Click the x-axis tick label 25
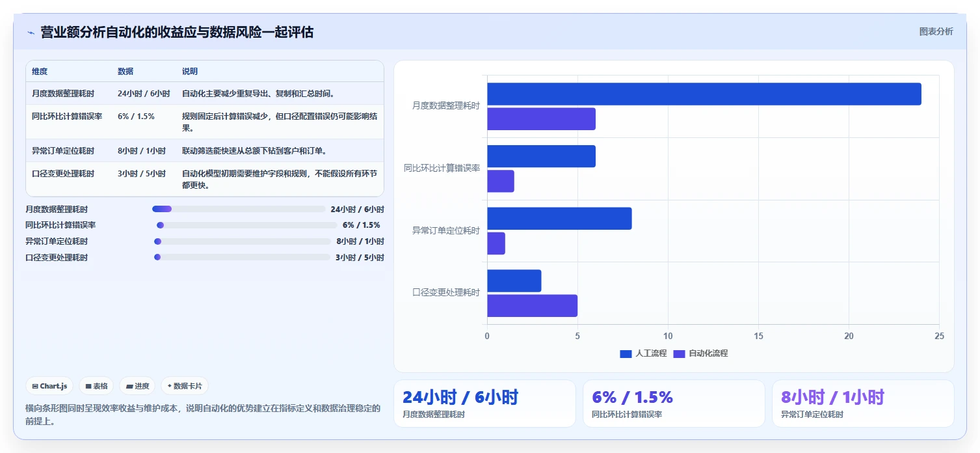 [x=939, y=336]
